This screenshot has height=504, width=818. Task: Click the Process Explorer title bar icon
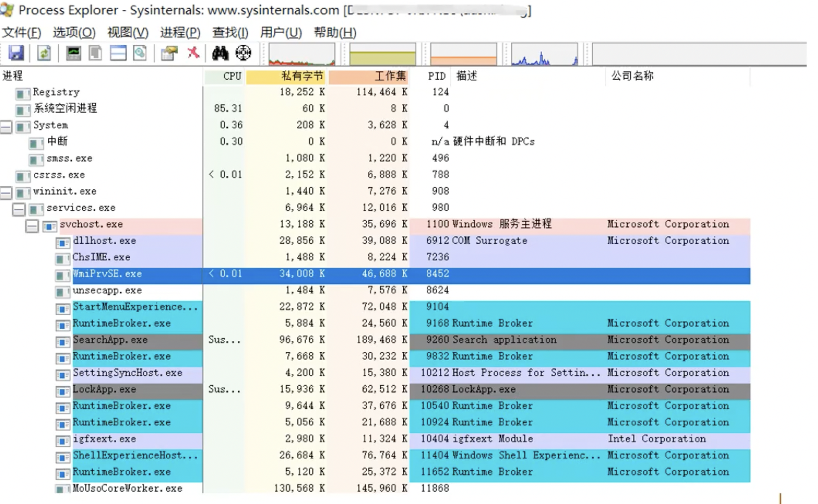(x=7, y=10)
